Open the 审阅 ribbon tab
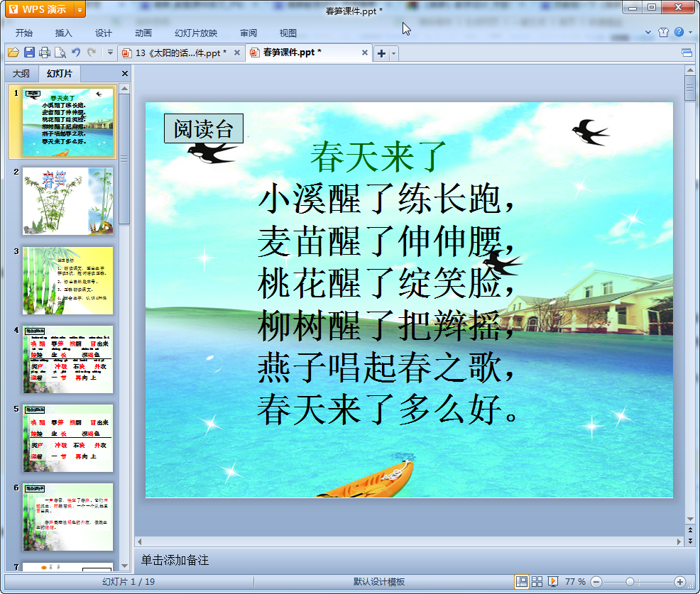The image size is (700, 594). click(248, 33)
